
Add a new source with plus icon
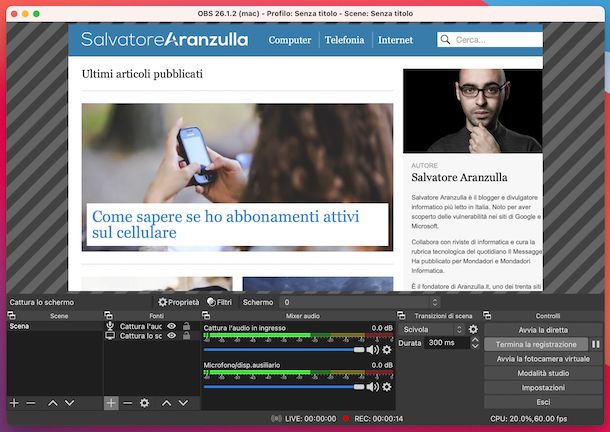point(111,403)
